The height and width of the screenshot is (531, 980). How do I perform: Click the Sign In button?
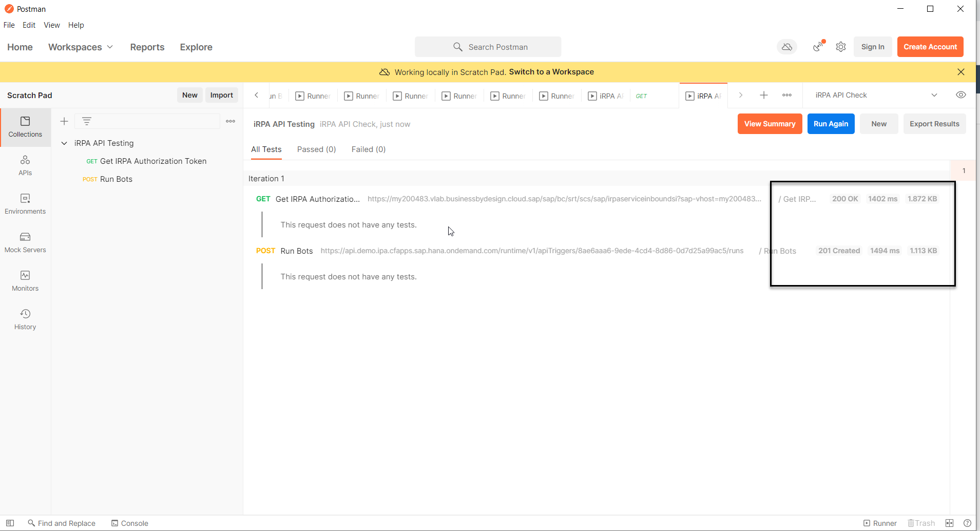coord(873,47)
